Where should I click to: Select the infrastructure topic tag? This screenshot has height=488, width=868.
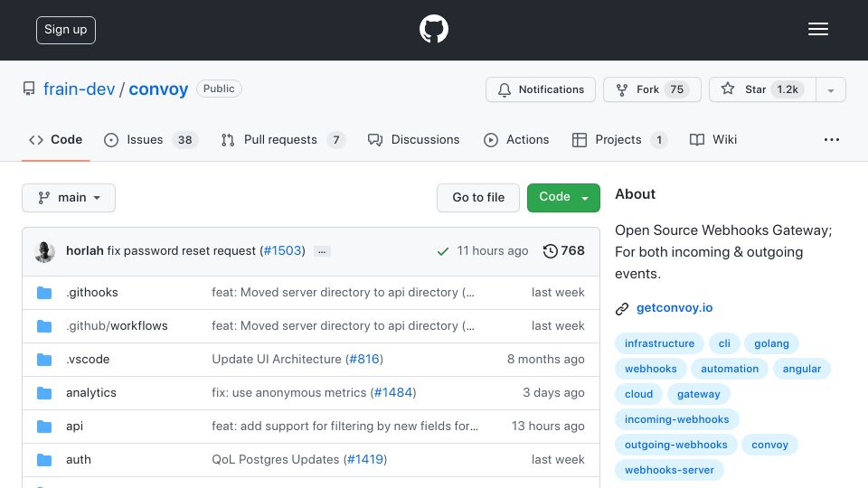pyautogui.click(x=659, y=343)
